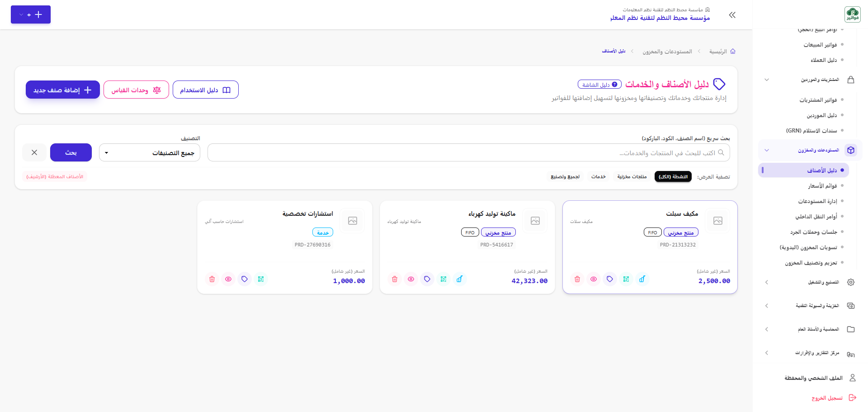
Task: Click إضافة صنف جديد button
Action: point(63,90)
